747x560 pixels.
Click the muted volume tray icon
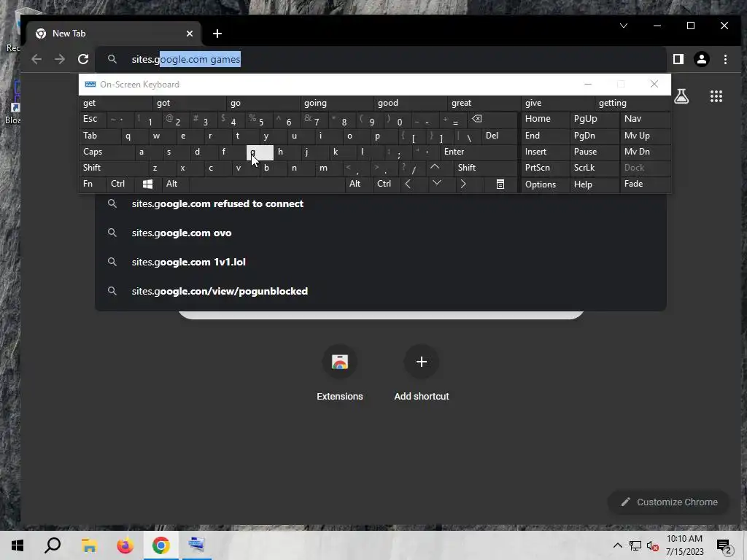coord(652,545)
